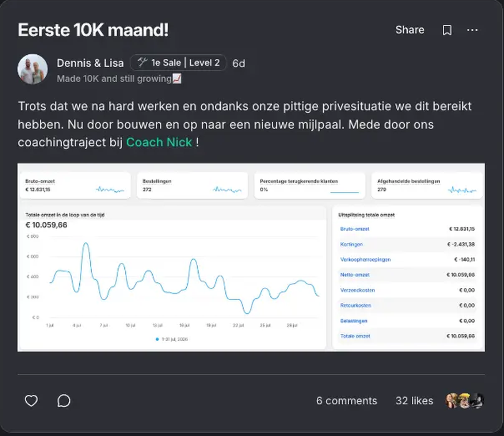Open the Bruto-omzet summary card

pyautogui.click(x=75, y=185)
